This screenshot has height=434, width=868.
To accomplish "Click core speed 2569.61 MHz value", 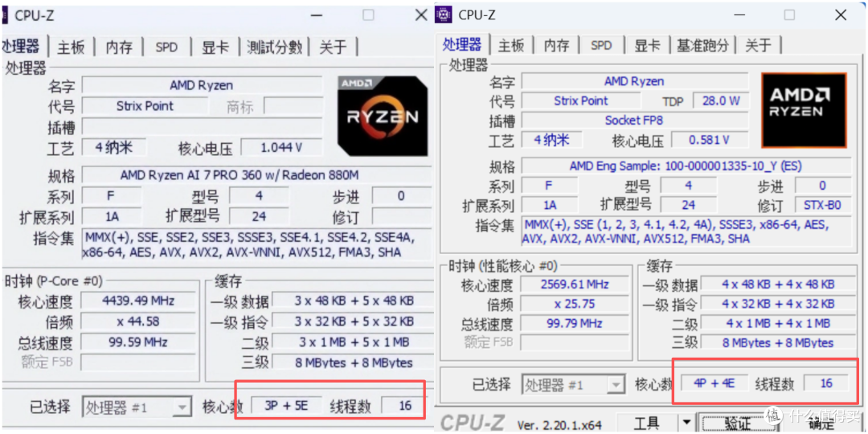I will (575, 285).
